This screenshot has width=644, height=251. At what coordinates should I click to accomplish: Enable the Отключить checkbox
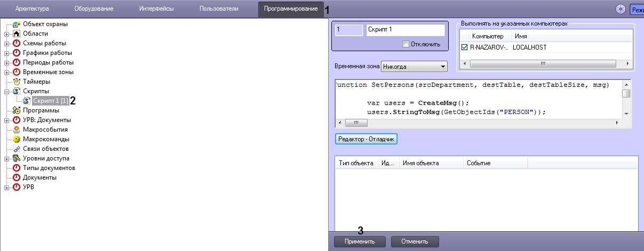click(x=406, y=44)
